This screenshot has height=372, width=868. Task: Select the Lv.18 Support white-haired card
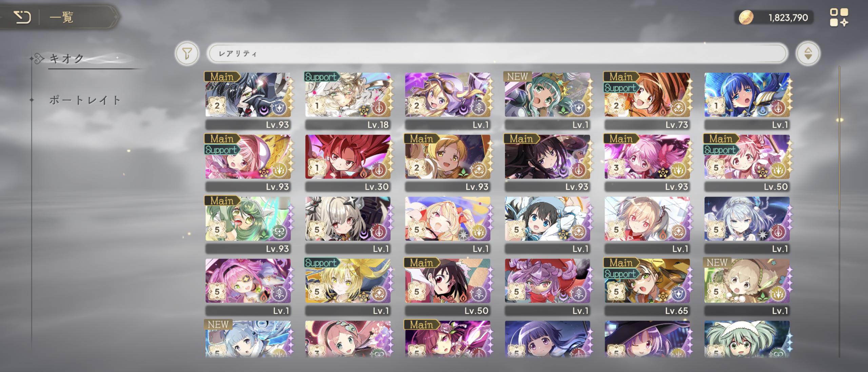click(x=348, y=101)
